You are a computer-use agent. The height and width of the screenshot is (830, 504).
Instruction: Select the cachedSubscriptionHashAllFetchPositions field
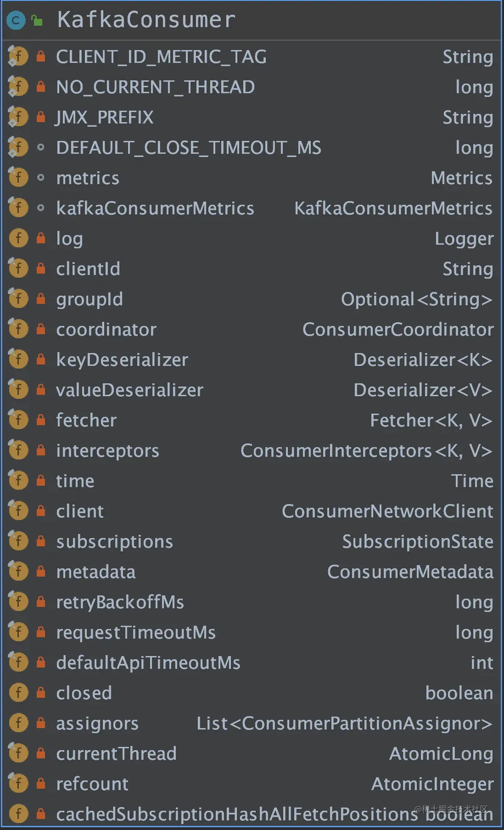coord(252,814)
